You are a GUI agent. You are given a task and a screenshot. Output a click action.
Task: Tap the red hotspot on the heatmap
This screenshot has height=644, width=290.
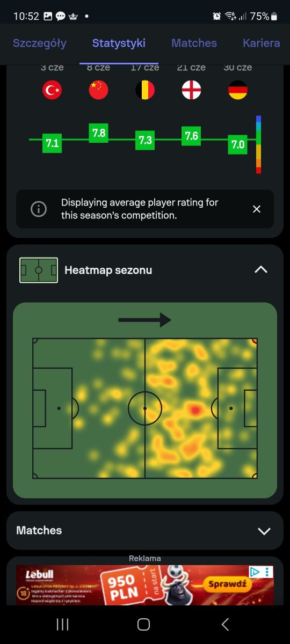[x=195, y=411]
